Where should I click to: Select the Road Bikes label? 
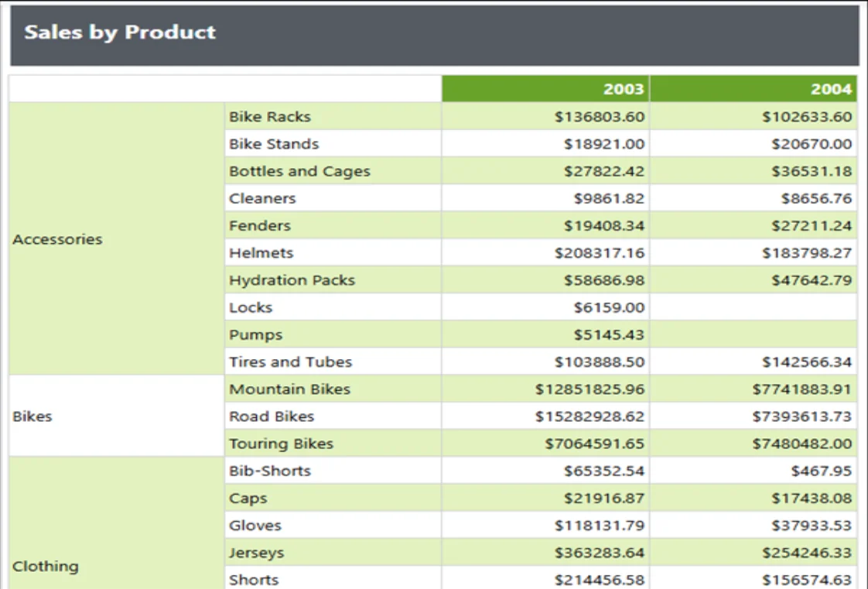coord(272,416)
